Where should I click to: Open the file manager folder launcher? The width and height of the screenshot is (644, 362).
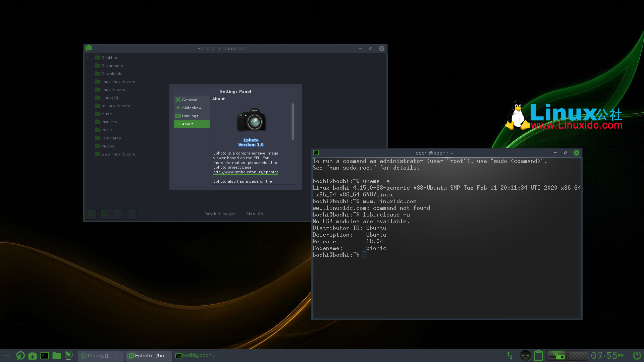tap(57, 356)
